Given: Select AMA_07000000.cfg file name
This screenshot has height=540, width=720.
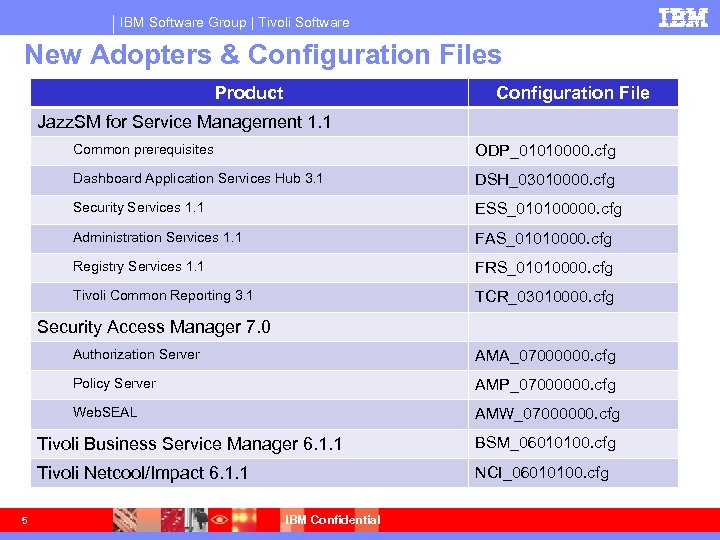Looking at the screenshot, I should tap(545, 356).
